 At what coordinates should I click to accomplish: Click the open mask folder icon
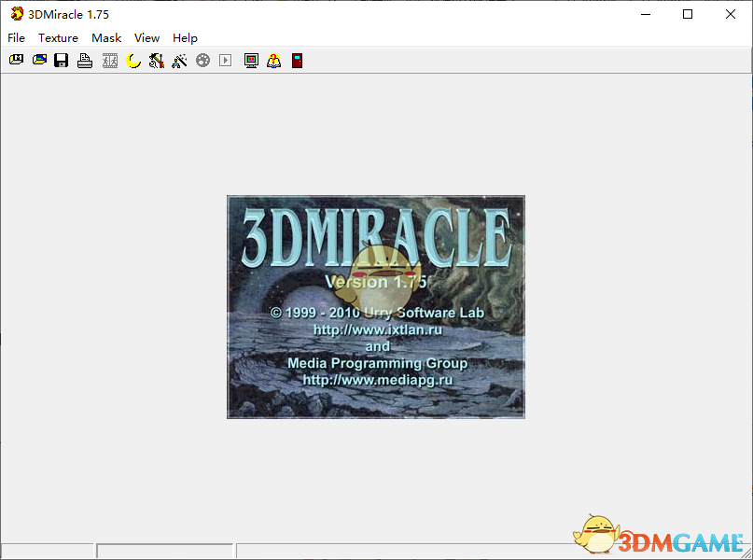[x=16, y=61]
